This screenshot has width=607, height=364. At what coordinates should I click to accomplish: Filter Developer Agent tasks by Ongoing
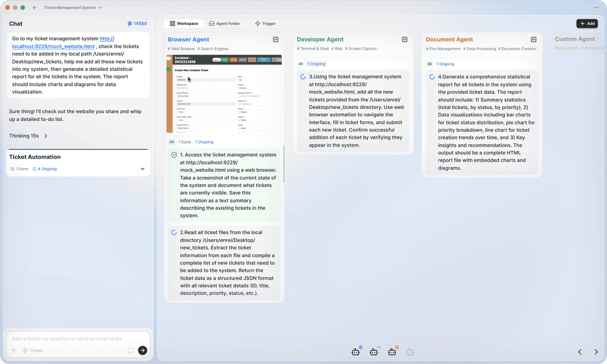pyautogui.click(x=316, y=64)
